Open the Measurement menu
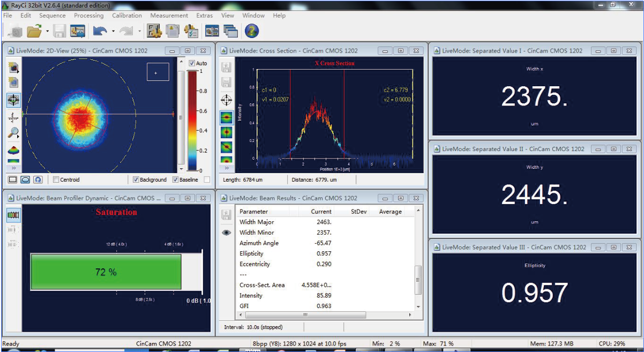Image resolution: width=644 pixels, height=352 pixels. [169, 16]
